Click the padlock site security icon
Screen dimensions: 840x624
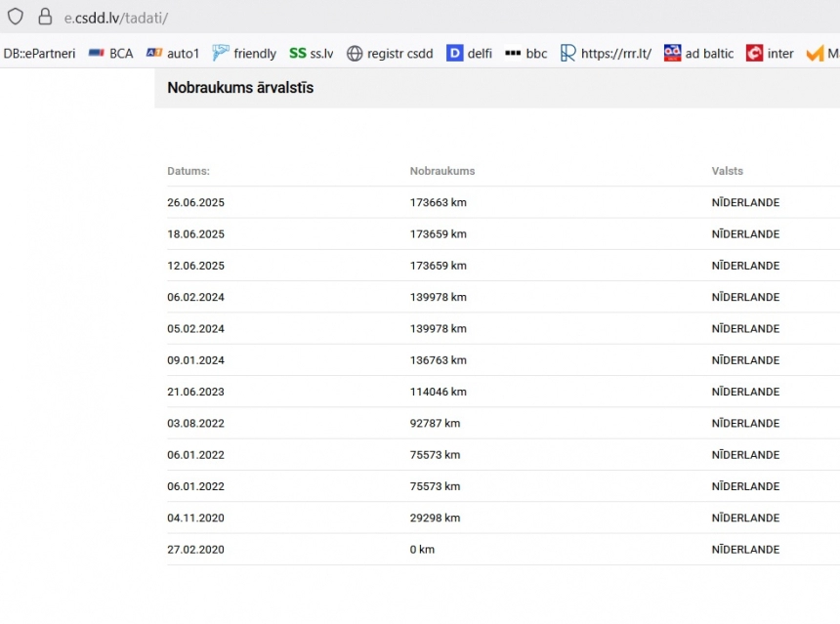click(45, 17)
